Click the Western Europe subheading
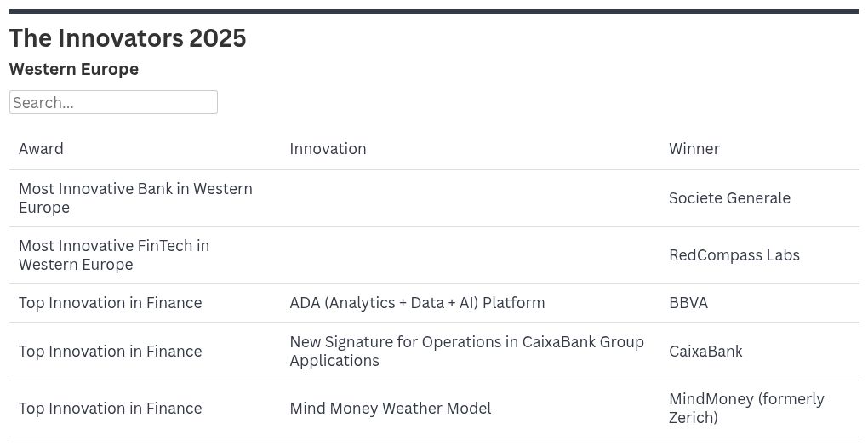This screenshot has height=446, width=868. [74, 69]
